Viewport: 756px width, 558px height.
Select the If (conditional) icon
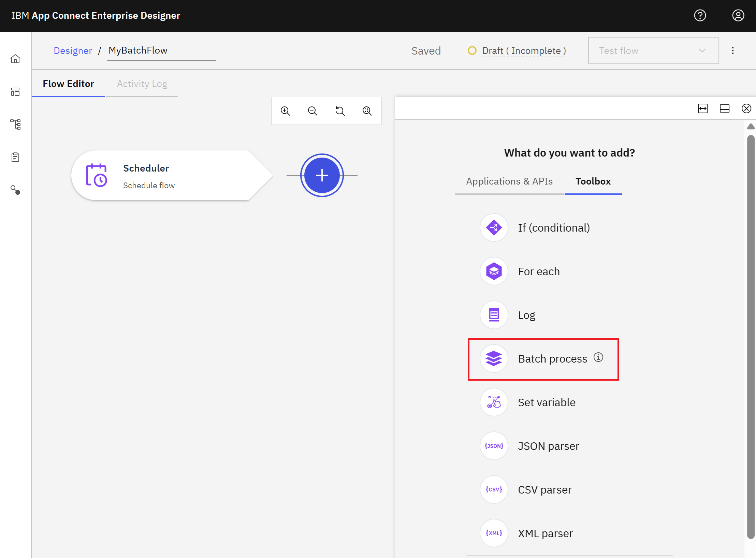tap(494, 227)
